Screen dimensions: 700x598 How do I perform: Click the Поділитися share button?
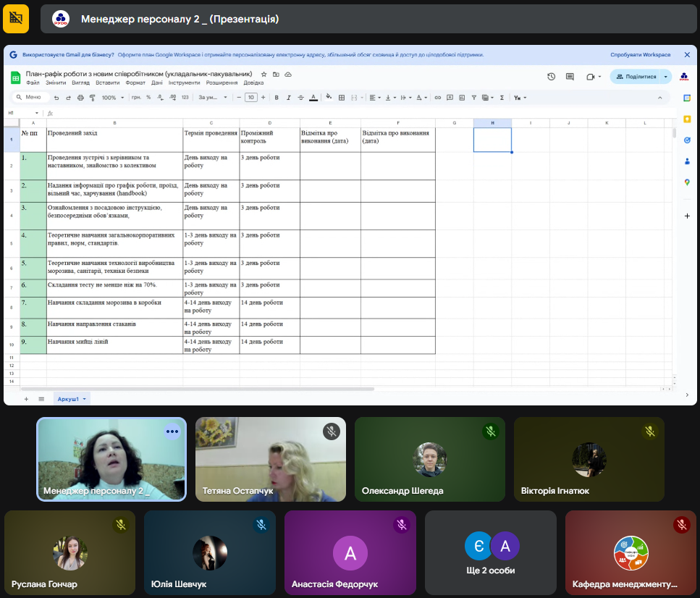click(x=636, y=76)
